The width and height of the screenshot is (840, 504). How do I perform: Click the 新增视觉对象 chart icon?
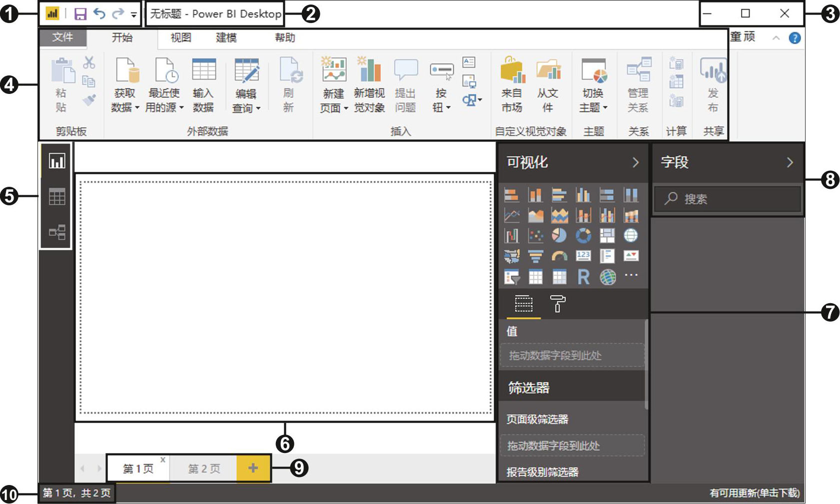point(369,69)
